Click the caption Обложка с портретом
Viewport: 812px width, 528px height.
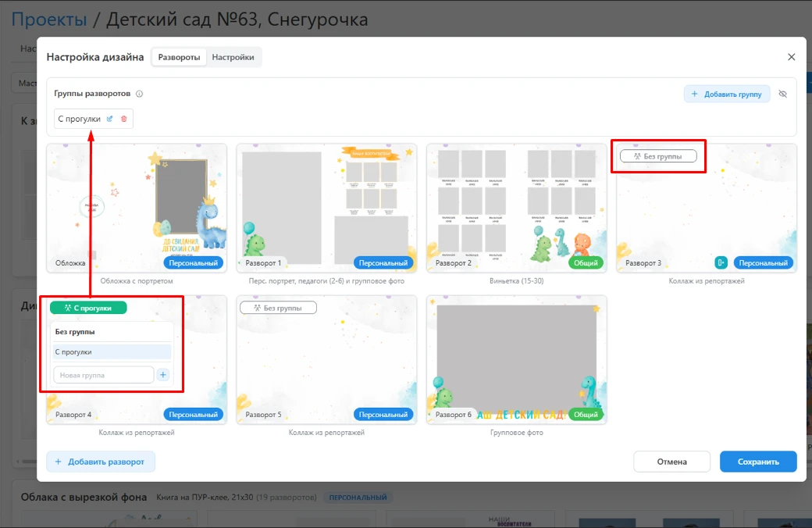pos(137,281)
